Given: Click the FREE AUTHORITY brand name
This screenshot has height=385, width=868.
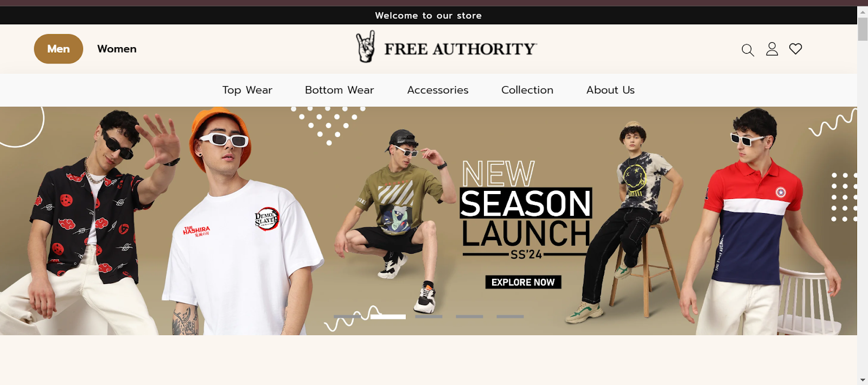Looking at the screenshot, I should coord(461,49).
